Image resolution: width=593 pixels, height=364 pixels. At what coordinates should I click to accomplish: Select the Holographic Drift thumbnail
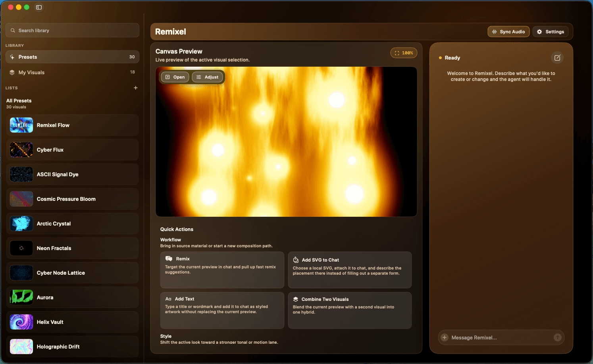(x=21, y=347)
